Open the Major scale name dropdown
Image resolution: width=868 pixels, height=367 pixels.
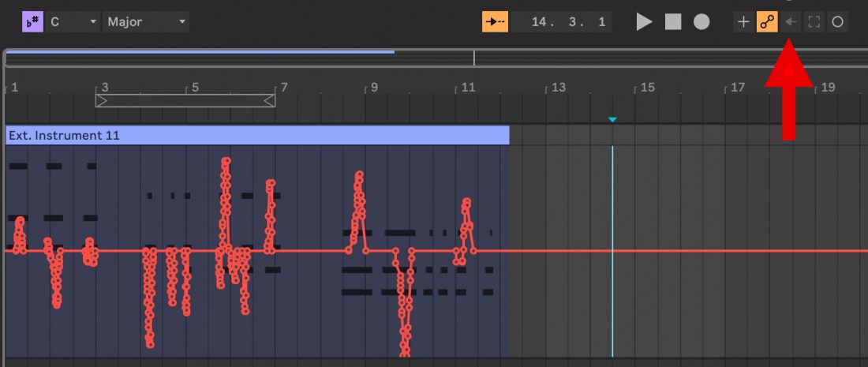[145, 21]
